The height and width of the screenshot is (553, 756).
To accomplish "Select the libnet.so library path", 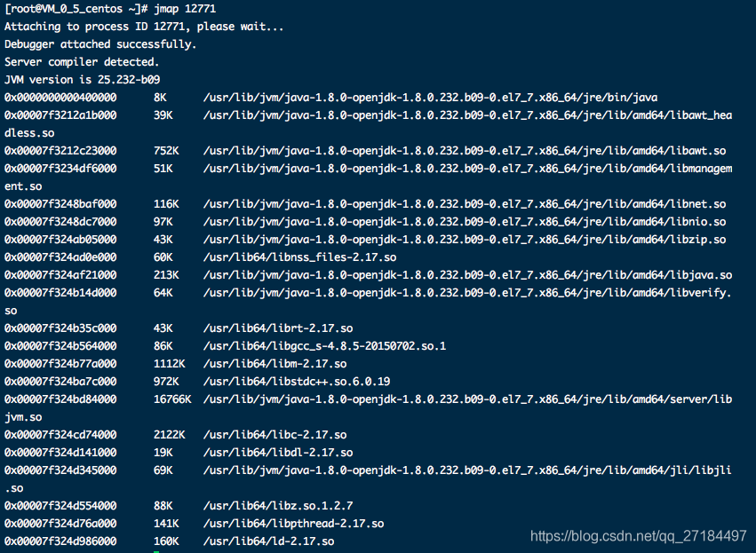I will pos(465,204).
